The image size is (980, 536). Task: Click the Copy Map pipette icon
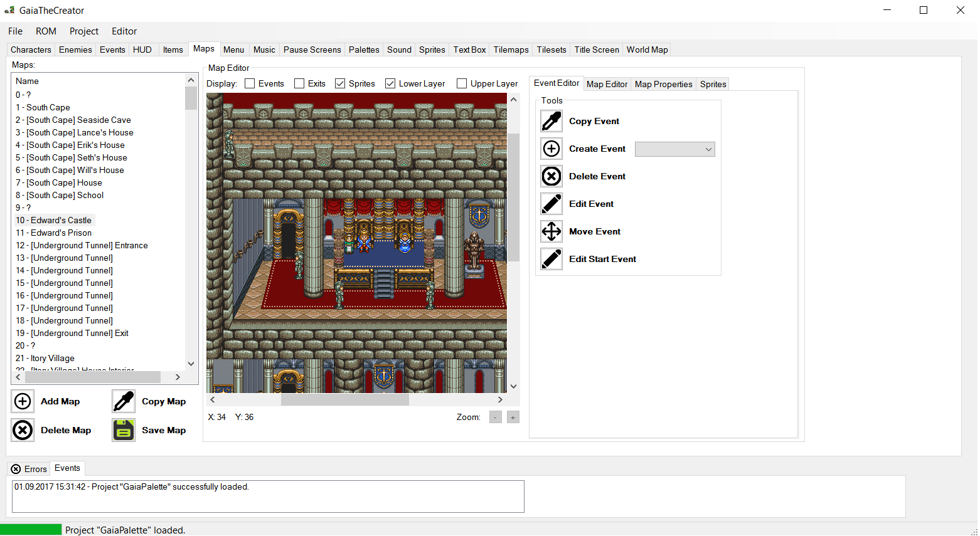point(123,401)
